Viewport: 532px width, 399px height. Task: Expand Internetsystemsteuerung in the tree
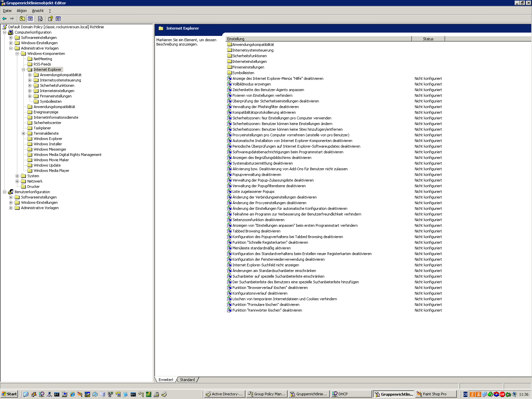[30, 80]
